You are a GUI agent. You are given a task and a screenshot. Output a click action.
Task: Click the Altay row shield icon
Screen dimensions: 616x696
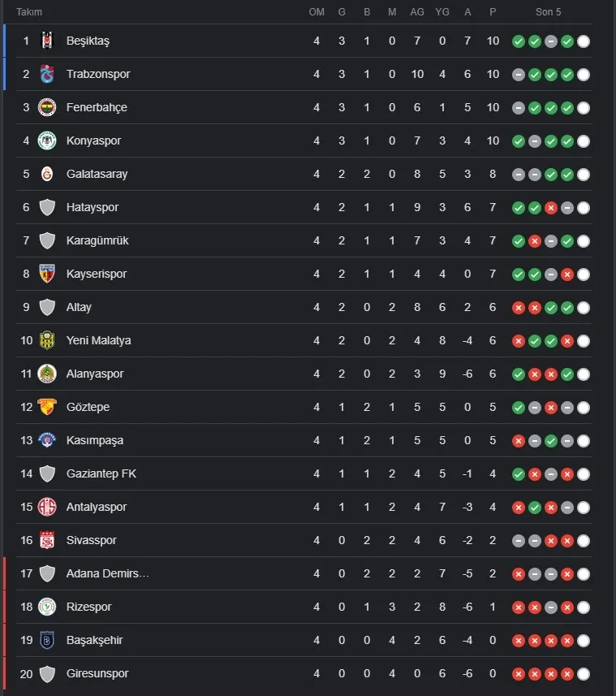point(46,307)
